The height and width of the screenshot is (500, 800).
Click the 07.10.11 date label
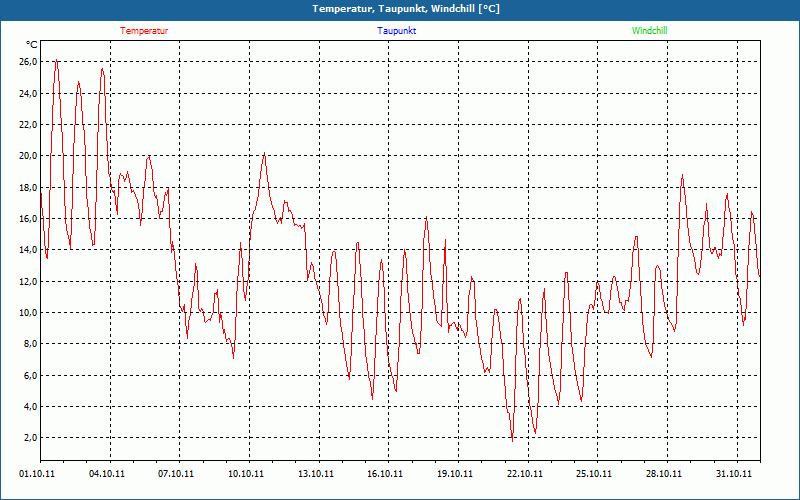[x=176, y=473]
